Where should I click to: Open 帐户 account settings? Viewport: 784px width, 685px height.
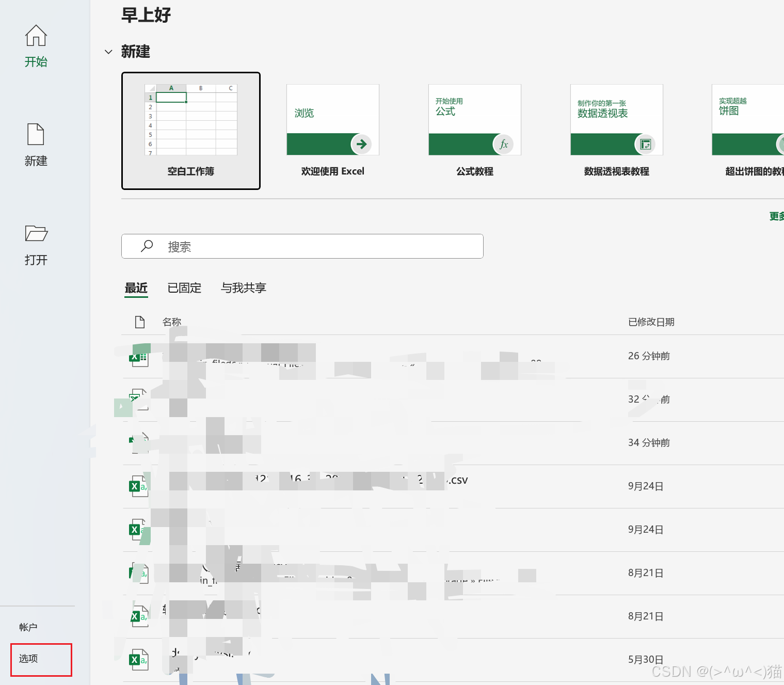[x=28, y=627]
